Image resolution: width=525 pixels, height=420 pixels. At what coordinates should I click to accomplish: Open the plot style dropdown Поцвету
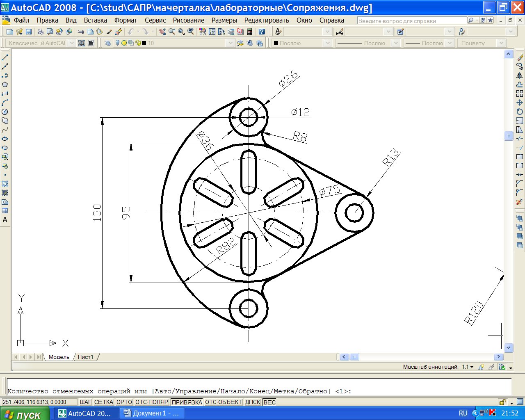tap(501, 43)
